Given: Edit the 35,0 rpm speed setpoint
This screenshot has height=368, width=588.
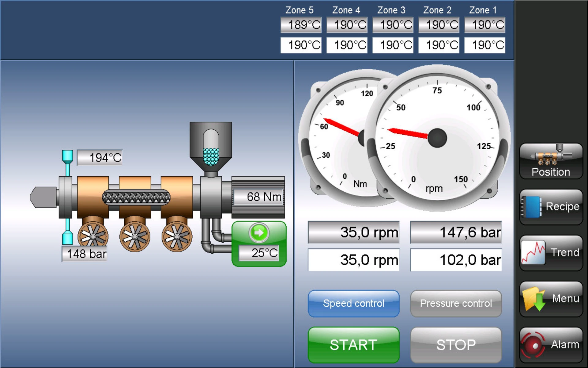Looking at the screenshot, I should (x=353, y=260).
